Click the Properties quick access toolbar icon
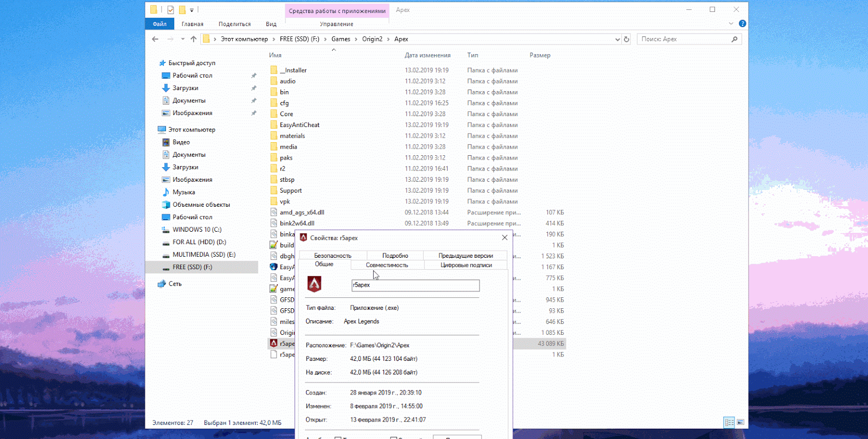The image size is (868, 439). pyautogui.click(x=170, y=10)
